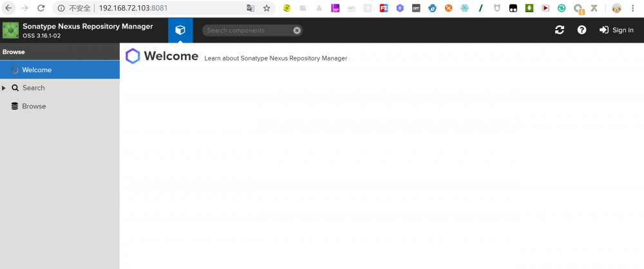The image size is (644, 269).
Task: Click 'Learn about Sonatype Nexus Repository Manager' text
Action: [x=276, y=59]
